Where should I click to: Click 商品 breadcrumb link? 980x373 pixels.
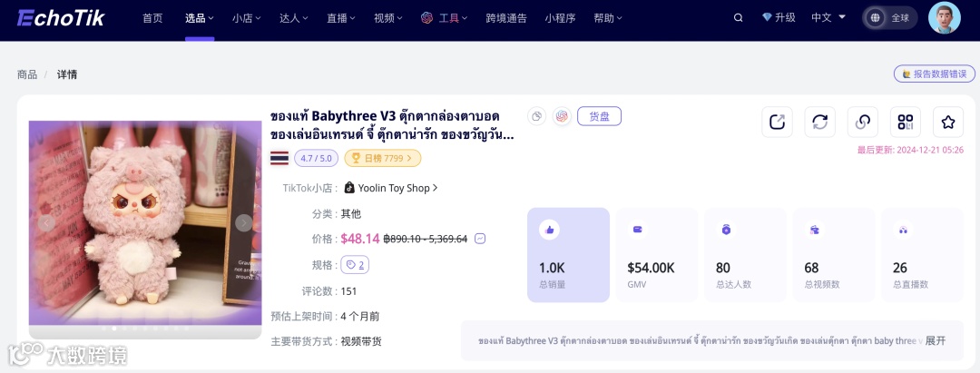[x=27, y=75]
